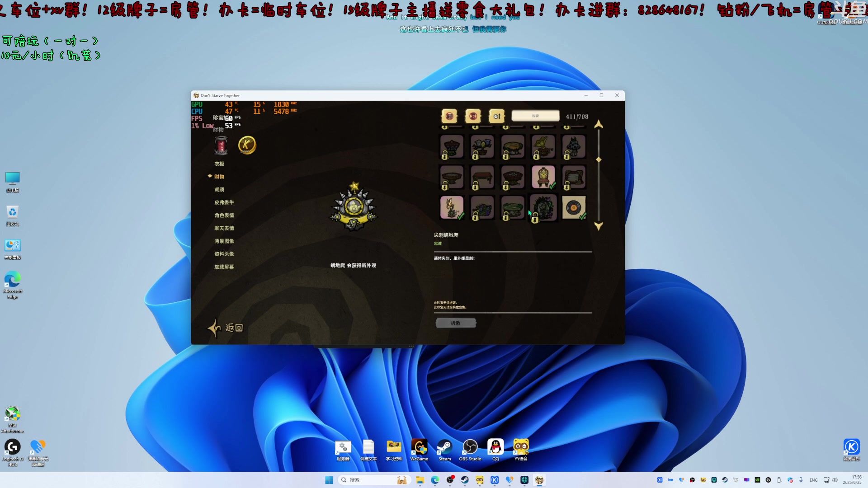Open Steam desktop shortcut

(445, 450)
